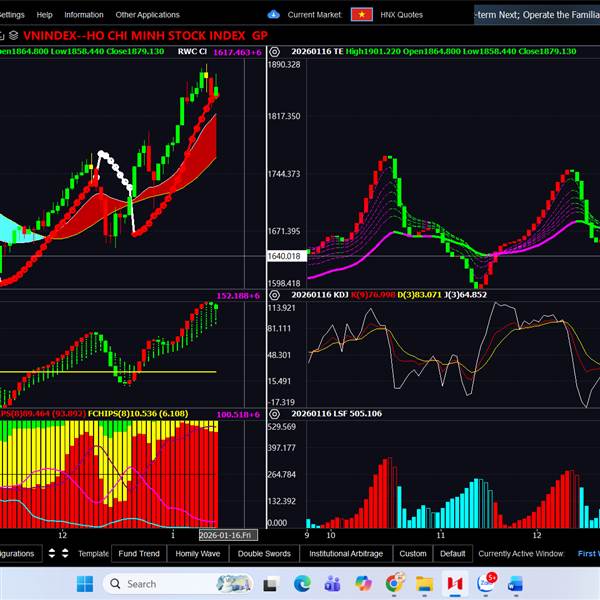Open the Information menu
This screenshot has height=600, width=600.
point(84,15)
